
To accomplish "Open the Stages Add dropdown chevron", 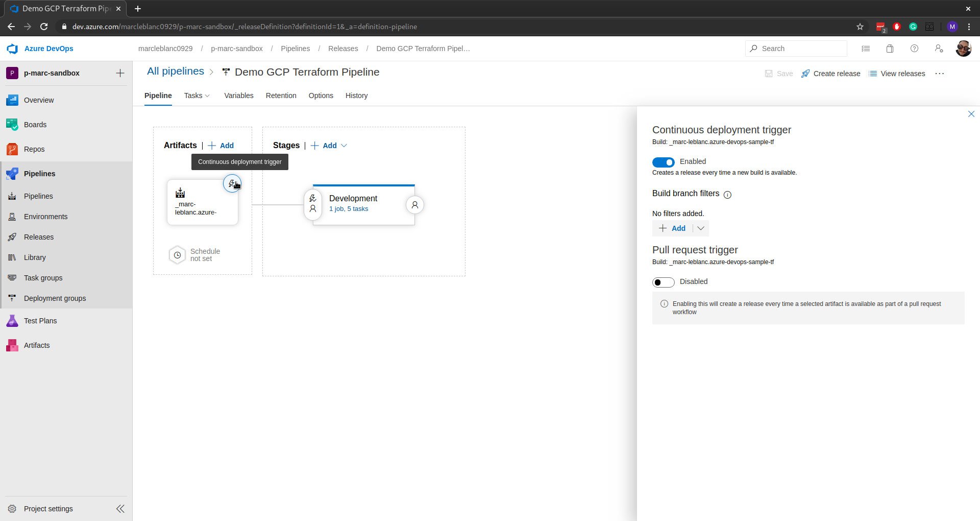I will [x=345, y=146].
